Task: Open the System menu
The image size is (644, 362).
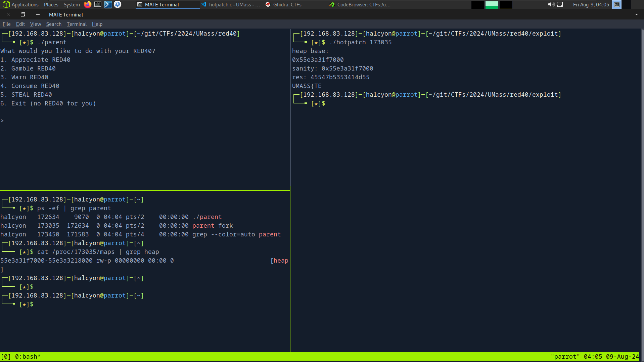Action: point(72,4)
